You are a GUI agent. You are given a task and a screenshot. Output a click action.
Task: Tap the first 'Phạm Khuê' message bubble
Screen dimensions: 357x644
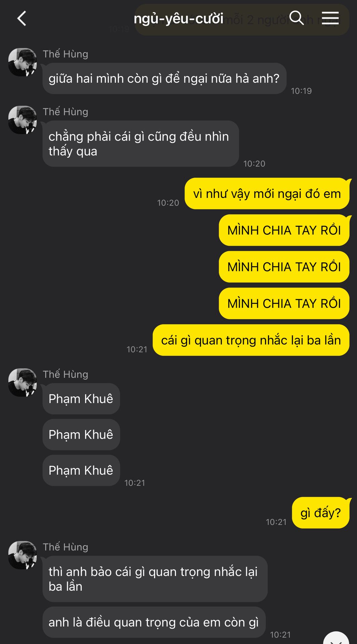point(81,399)
